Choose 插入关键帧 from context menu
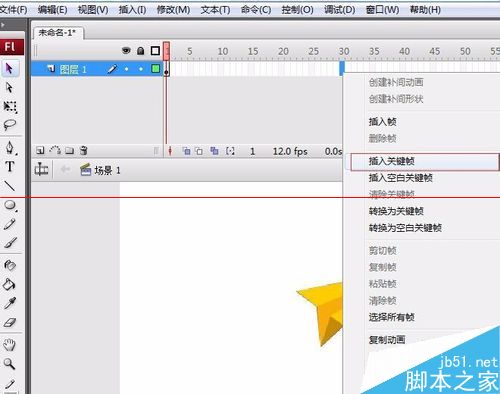Screen dimensions: 500x394 (x=425, y=162)
